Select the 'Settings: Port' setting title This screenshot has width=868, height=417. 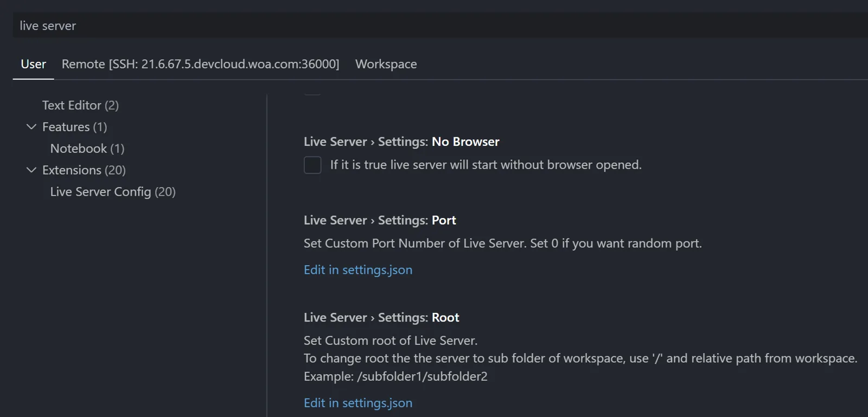click(x=379, y=220)
